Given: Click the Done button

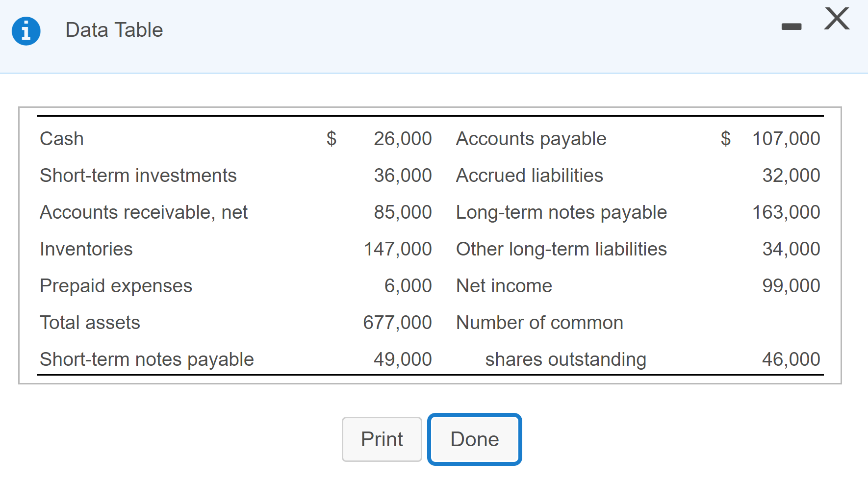Looking at the screenshot, I should click(x=474, y=439).
